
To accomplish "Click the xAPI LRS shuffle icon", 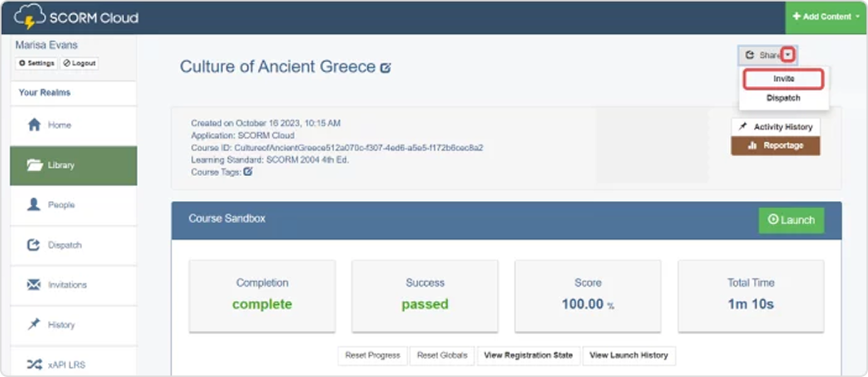I will click(x=34, y=365).
